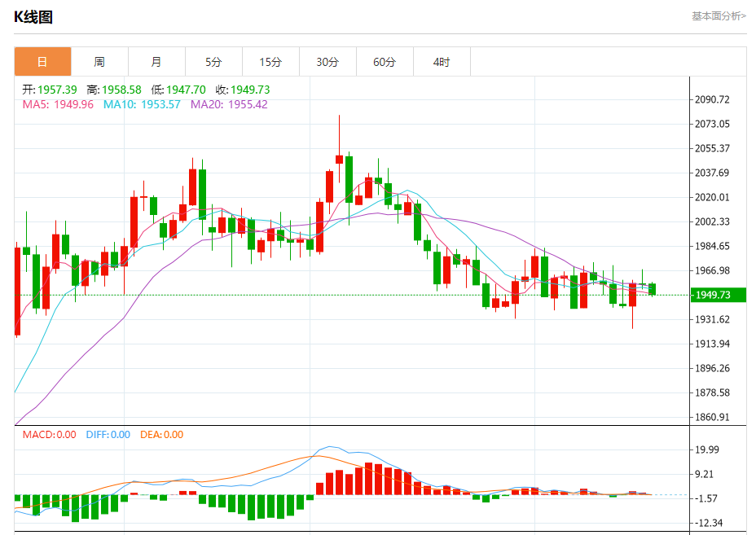Click the MA5: 1949.96 legend
Screen dimensions: 756x535
pos(58,104)
